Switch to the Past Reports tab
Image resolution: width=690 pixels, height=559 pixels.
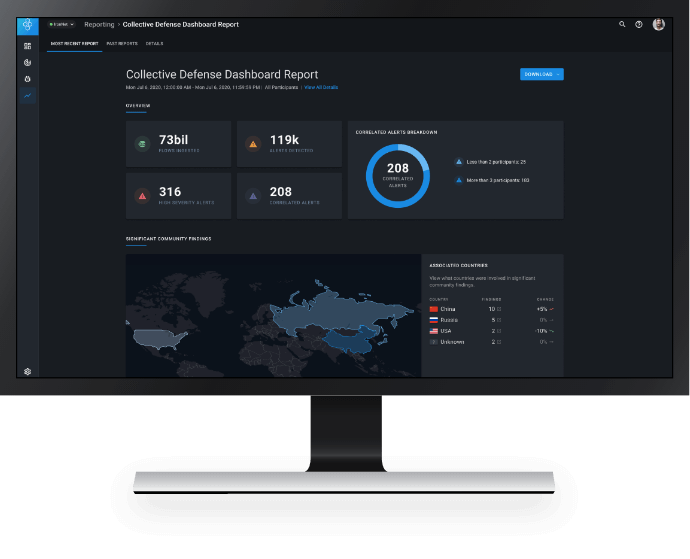pos(122,44)
